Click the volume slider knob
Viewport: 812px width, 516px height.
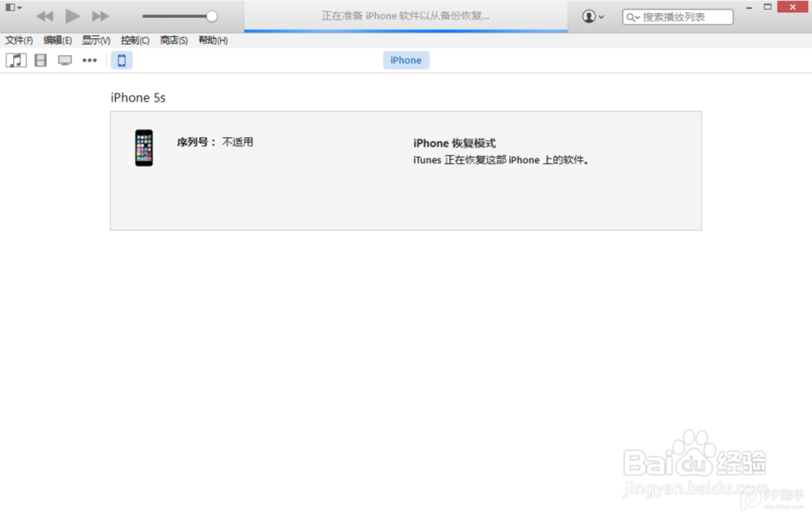tap(211, 16)
